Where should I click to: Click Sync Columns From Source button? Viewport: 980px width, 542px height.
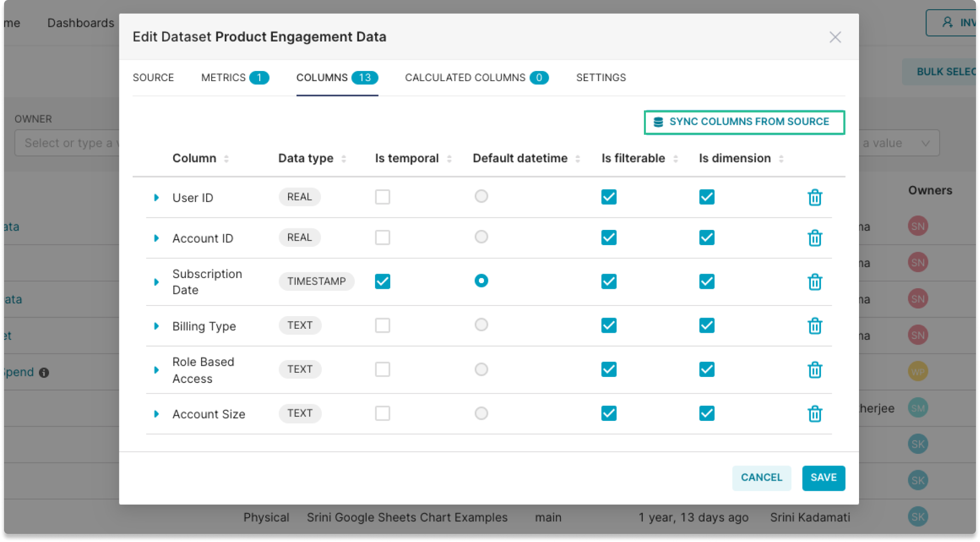pyautogui.click(x=744, y=122)
